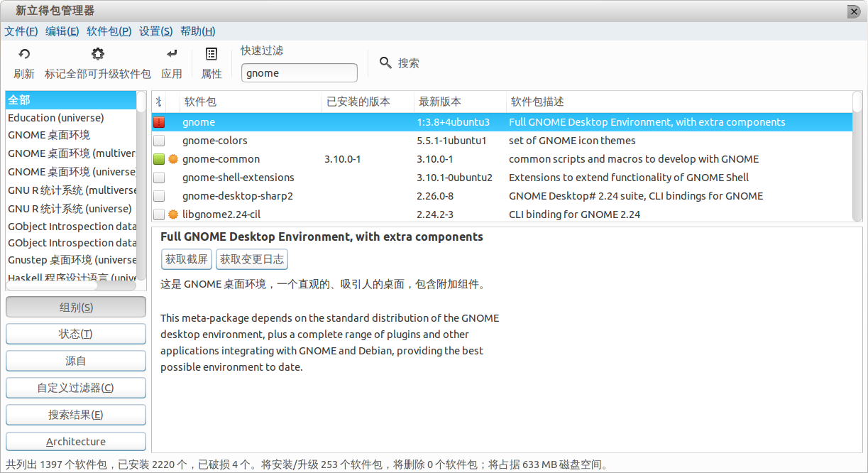Switch to 源自 origin view
The height and width of the screenshot is (473, 868).
tap(76, 361)
